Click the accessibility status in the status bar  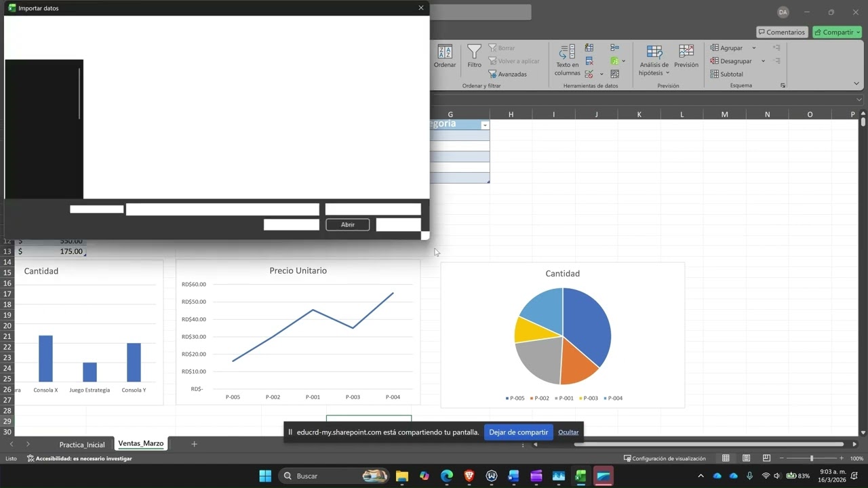[x=79, y=458]
